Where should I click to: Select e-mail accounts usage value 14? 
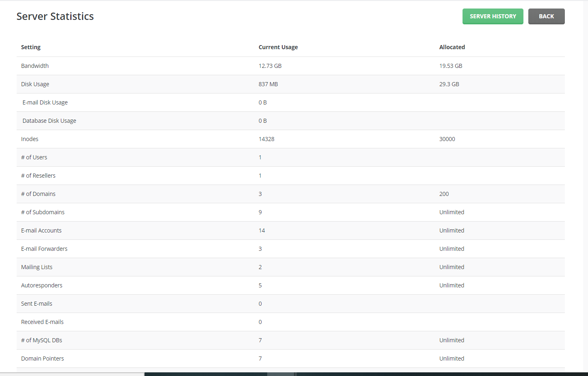[x=262, y=230]
